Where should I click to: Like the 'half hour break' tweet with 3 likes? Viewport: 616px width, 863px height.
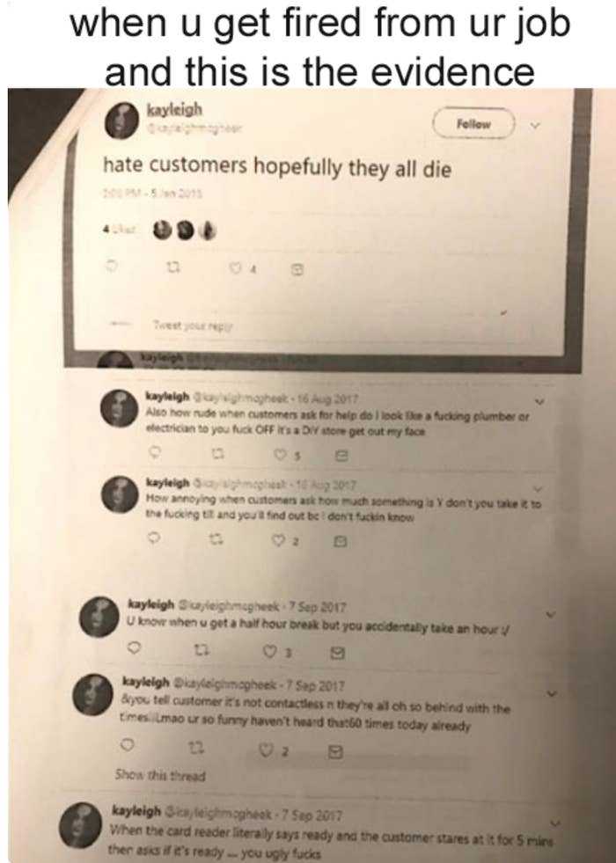(270, 653)
